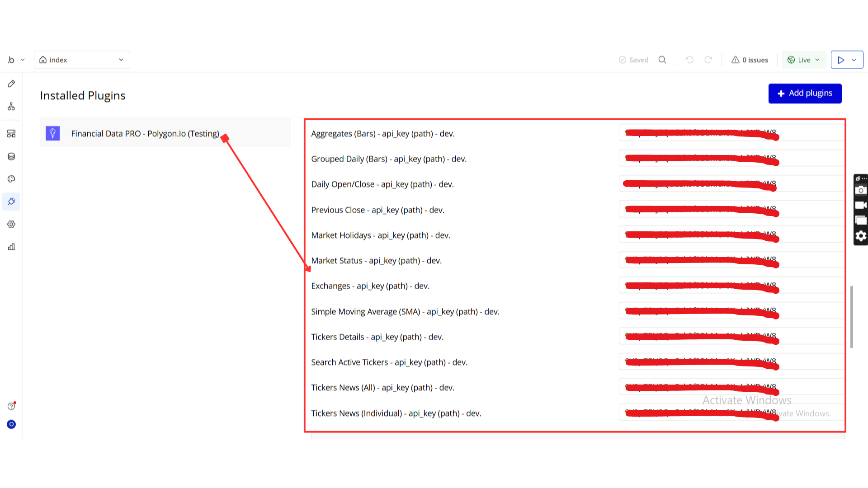
Task: Click the Add plugins button
Action: coord(805,94)
